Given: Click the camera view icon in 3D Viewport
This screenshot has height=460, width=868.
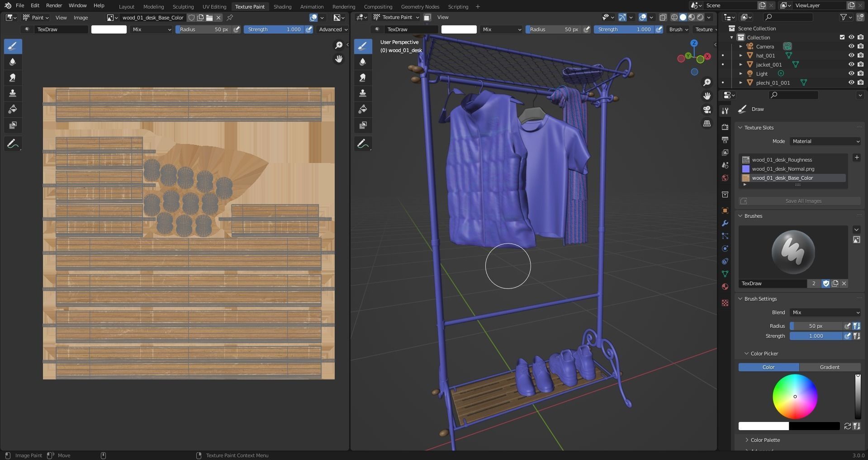Looking at the screenshot, I should (707, 110).
